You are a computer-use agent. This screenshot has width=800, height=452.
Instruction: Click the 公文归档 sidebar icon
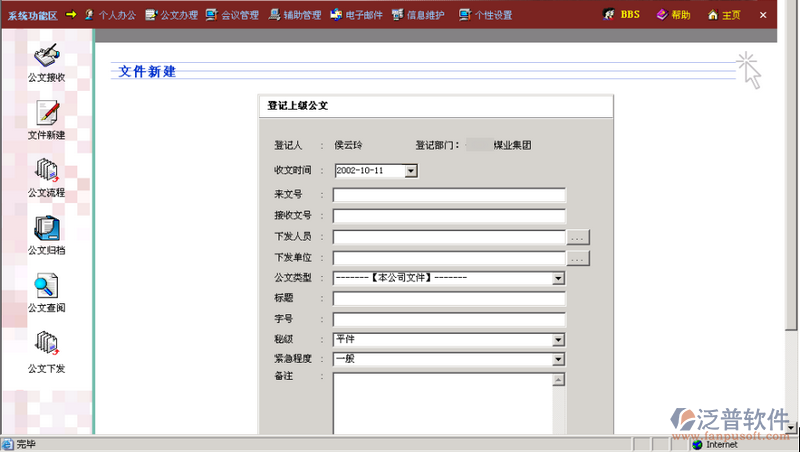pos(46,229)
